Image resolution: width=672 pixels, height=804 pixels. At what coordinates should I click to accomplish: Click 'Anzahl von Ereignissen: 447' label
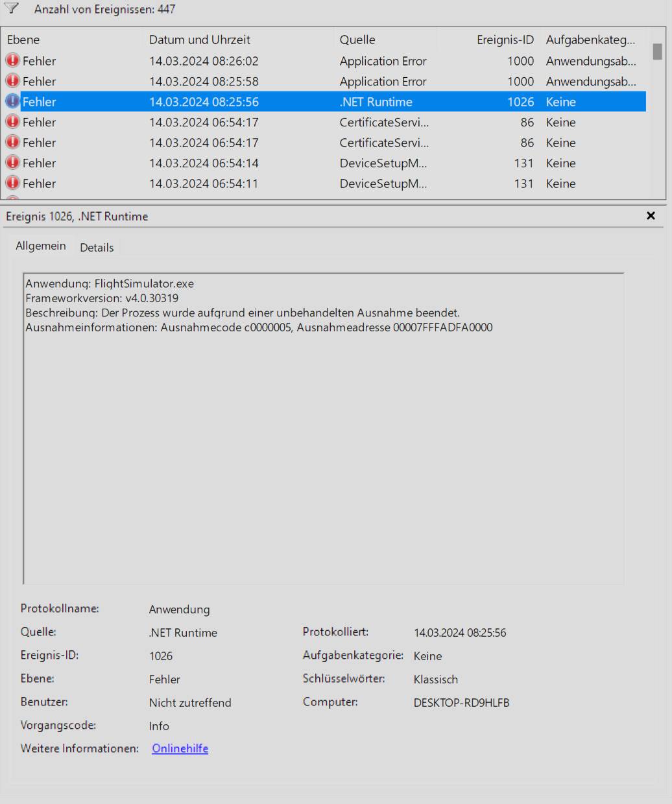coord(104,9)
